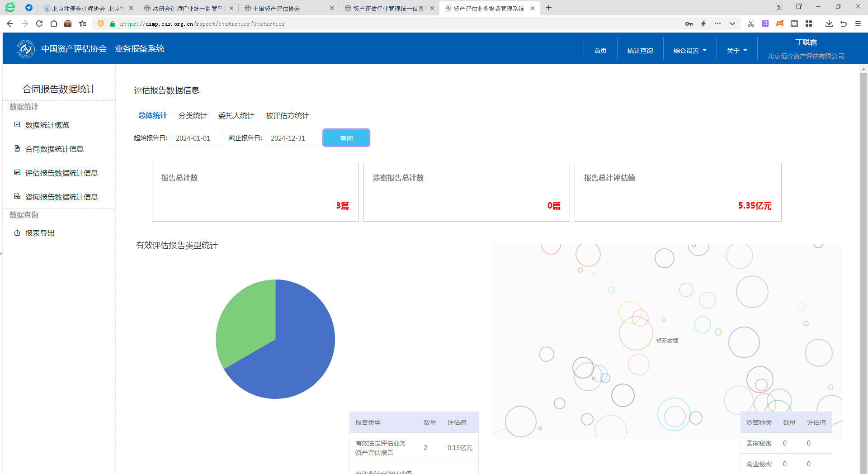868x474 pixels.
Task: Select 咨询报告数据统计信息 in the sidebar
Action: [61, 197]
